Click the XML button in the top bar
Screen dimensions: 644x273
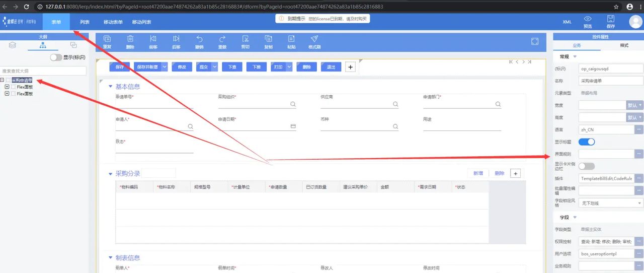[x=567, y=22]
